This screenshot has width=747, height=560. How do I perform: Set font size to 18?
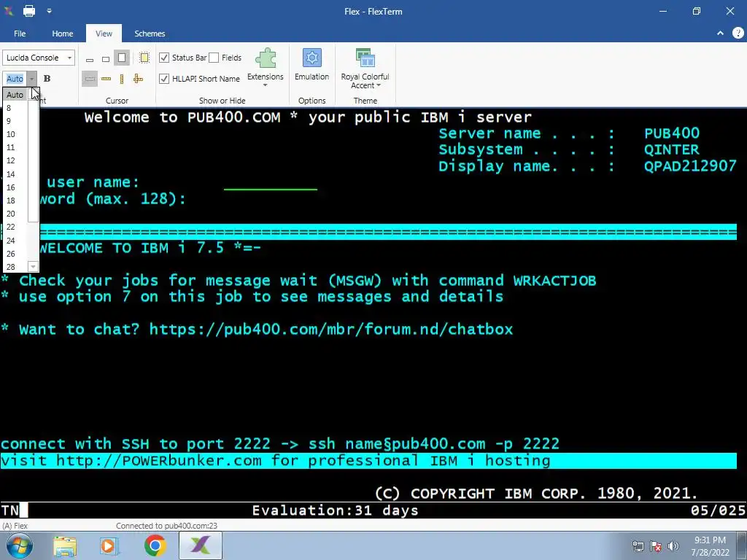[15, 201]
